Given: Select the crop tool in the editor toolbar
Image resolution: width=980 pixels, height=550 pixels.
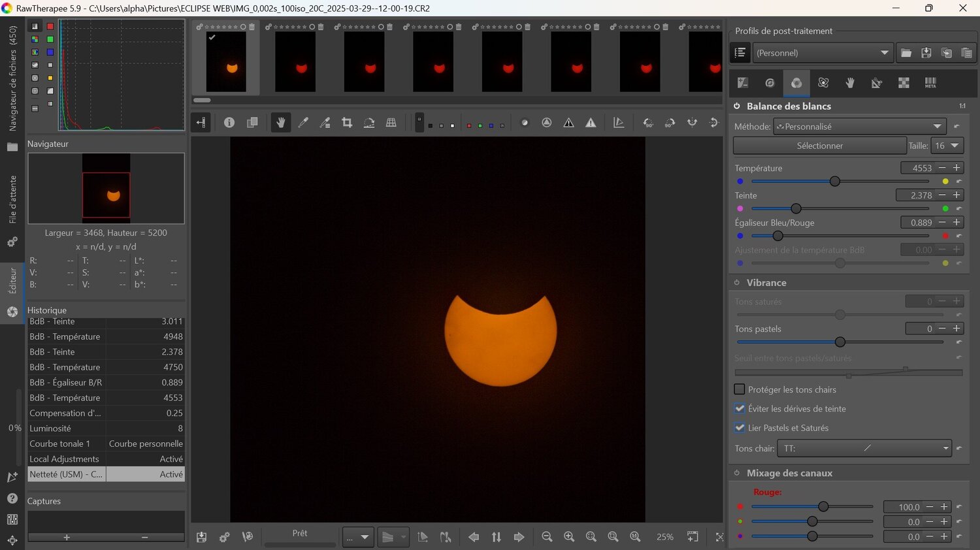Looking at the screenshot, I should pyautogui.click(x=347, y=123).
